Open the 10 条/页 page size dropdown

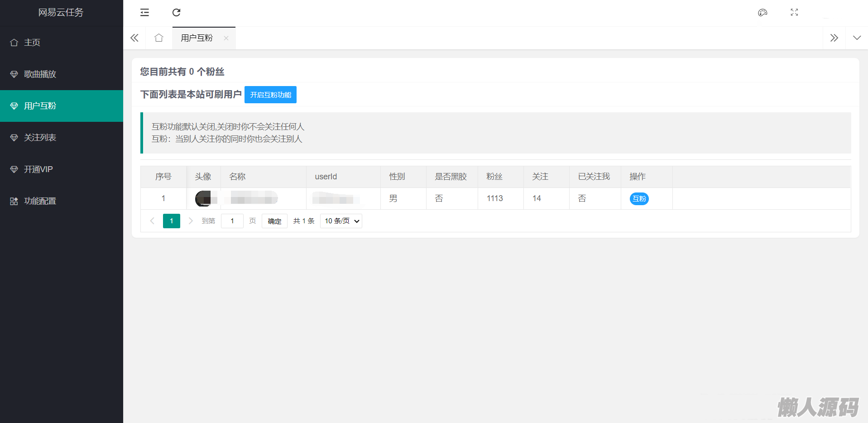point(341,221)
